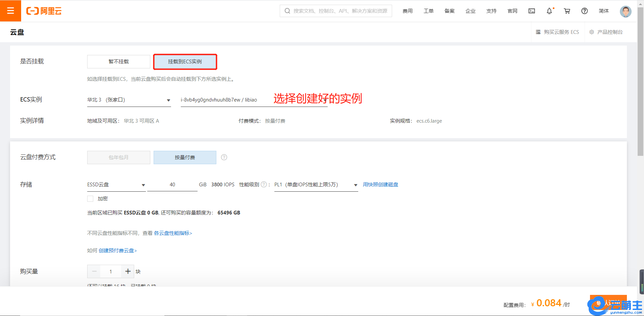Select 挂载到ECS实例 option
644x316 pixels.
(x=185, y=62)
